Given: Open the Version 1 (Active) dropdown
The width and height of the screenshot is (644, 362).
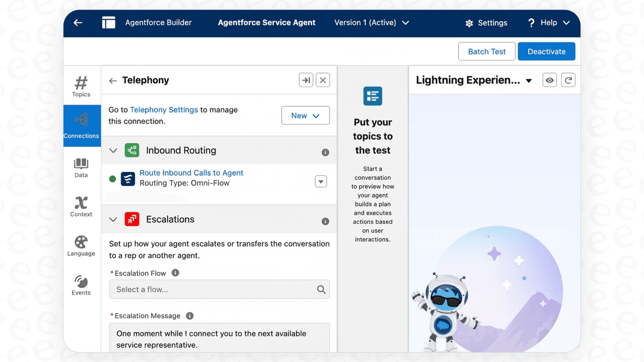Looking at the screenshot, I should pyautogui.click(x=371, y=23).
